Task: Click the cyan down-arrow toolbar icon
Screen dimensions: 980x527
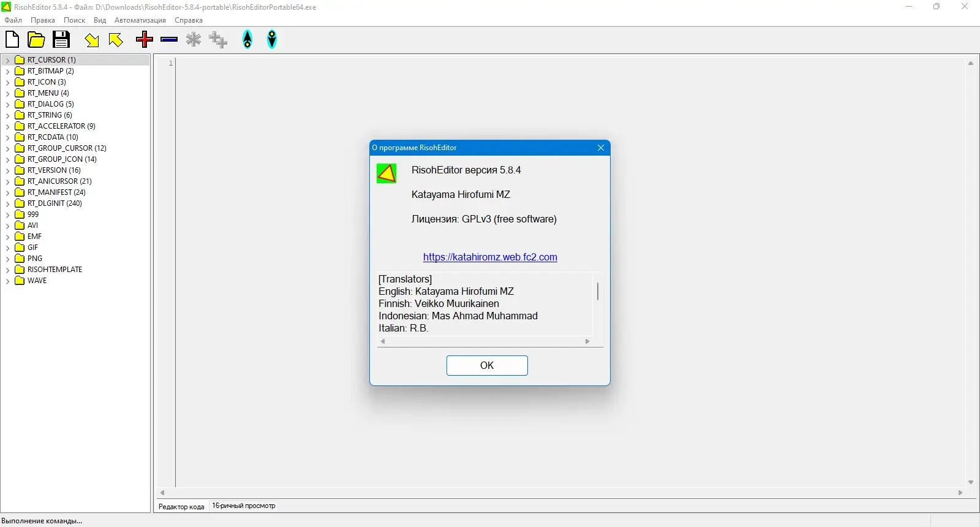Action: coord(272,40)
